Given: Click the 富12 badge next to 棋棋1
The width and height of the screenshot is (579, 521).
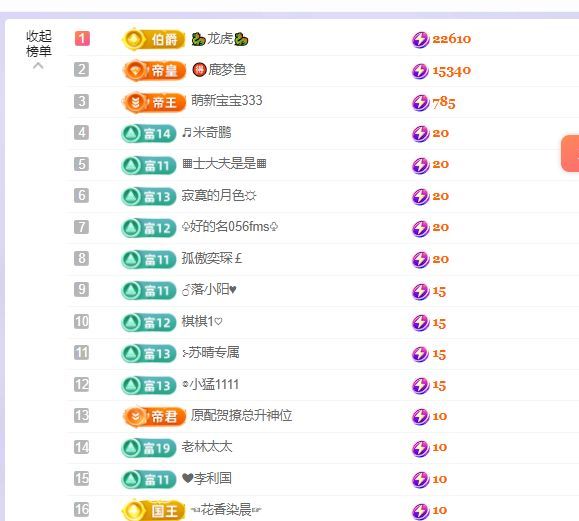Looking at the screenshot, I should tap(148, 322).
